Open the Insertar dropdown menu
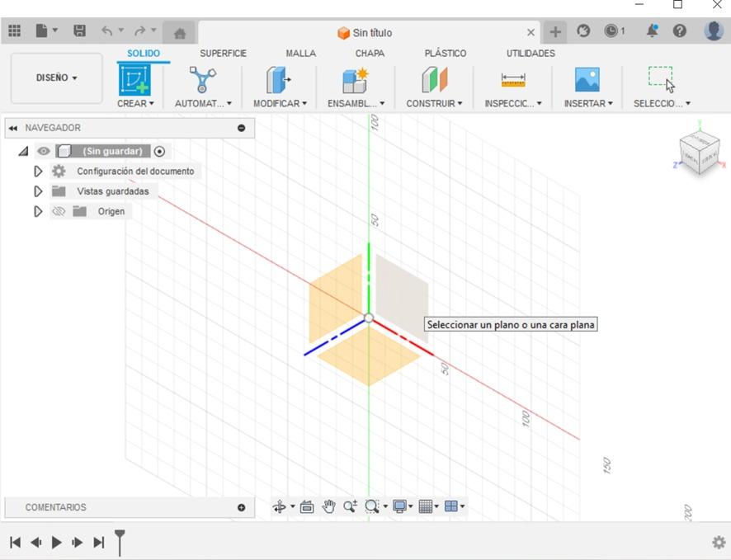 point(588,103)
